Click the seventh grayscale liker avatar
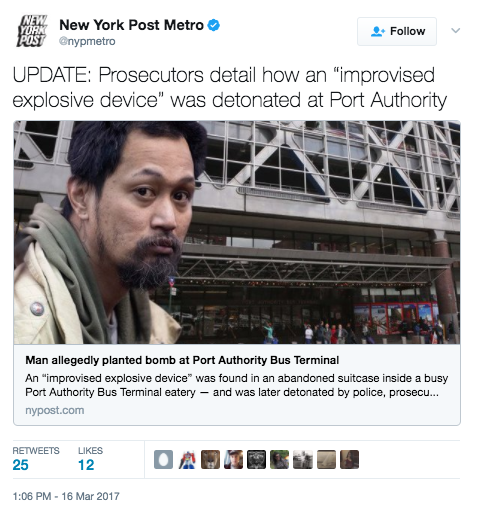Image resolution: width=482 pixels, height=509 pixels. (x=303, y=459)
